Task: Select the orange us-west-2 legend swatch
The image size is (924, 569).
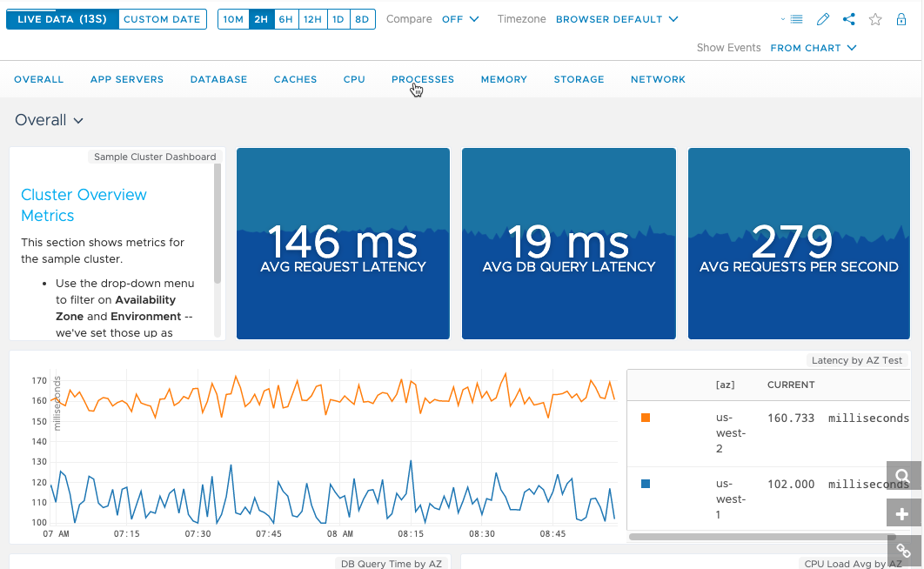Action: [x=645, y=418]
